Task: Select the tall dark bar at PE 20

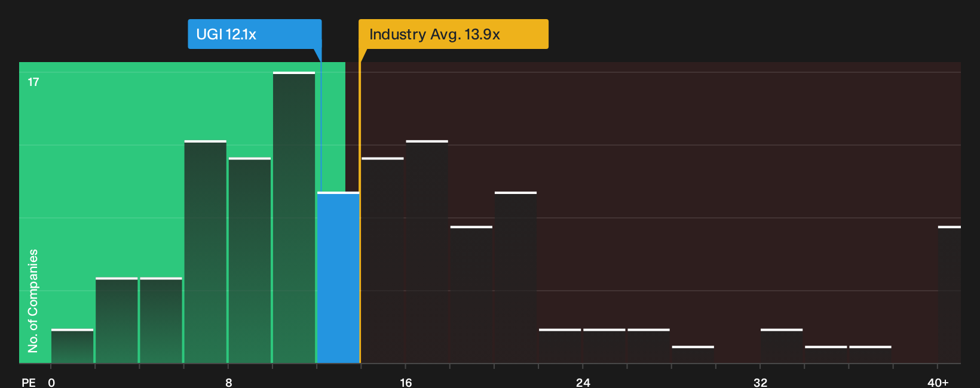Action: coord(516,278)
